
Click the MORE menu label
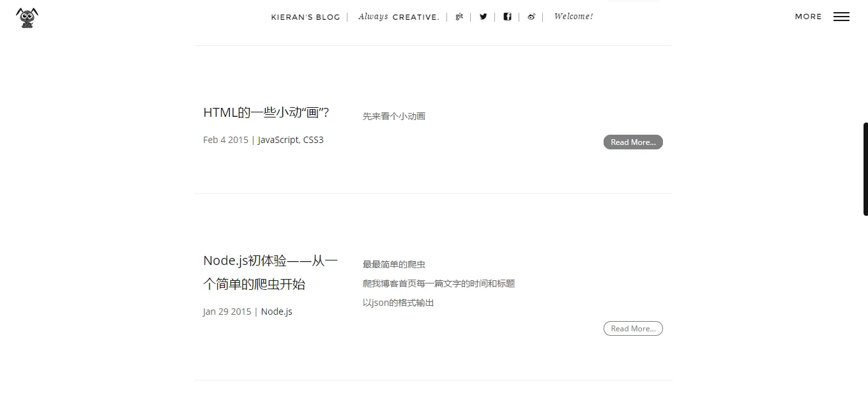pyautogui.click(x=808, y=17)
